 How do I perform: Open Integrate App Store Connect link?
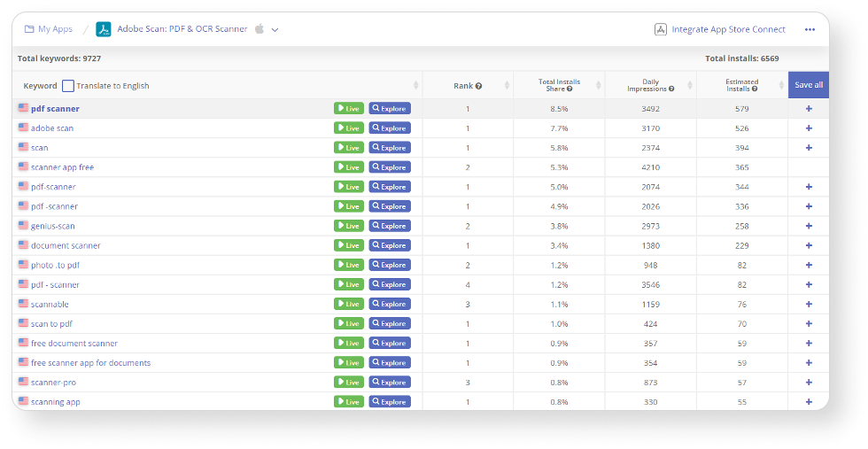(728, 29)
